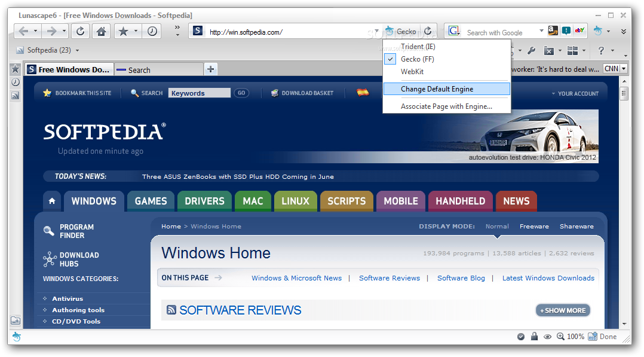The image size is (644, 357).
Task: Click reload button beside Gecko label
Action: pyautogui.click(x=428, y=31)
